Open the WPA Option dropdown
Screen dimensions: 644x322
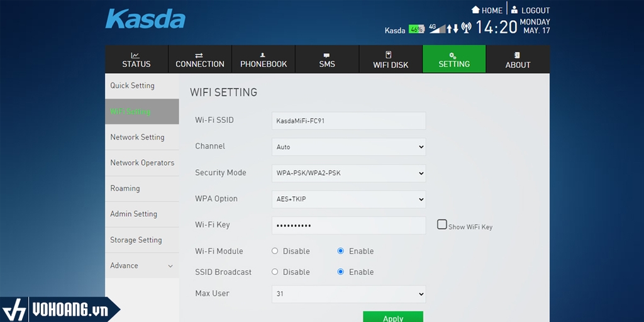[348, 199]
